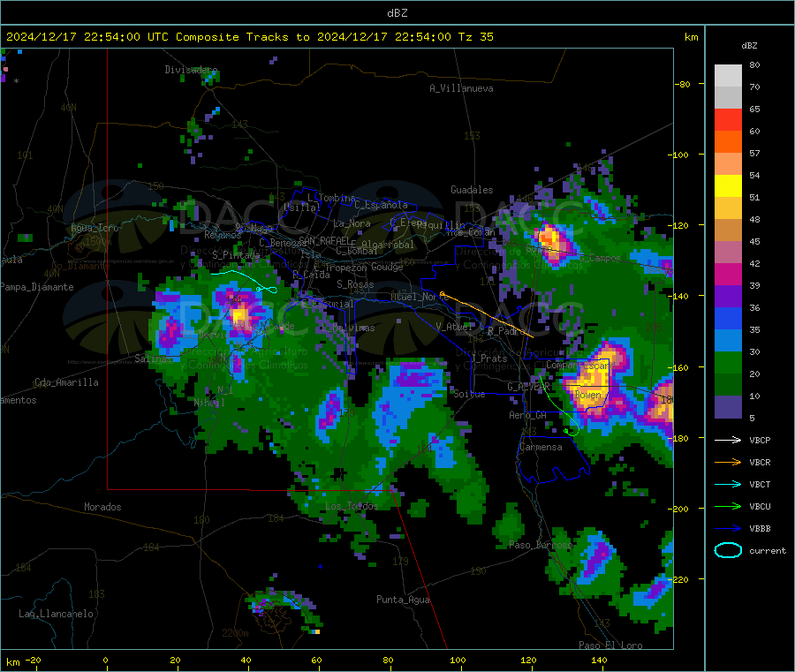The image size is (795, 672).
Task: Click the cyan 'current' ellipse legend icon
Action: click(728, 550)
